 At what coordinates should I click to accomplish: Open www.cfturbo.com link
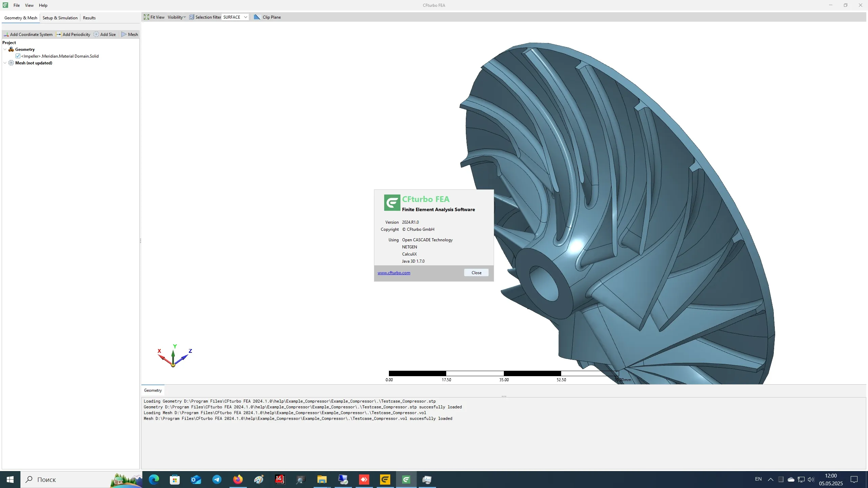click(394, 272)
